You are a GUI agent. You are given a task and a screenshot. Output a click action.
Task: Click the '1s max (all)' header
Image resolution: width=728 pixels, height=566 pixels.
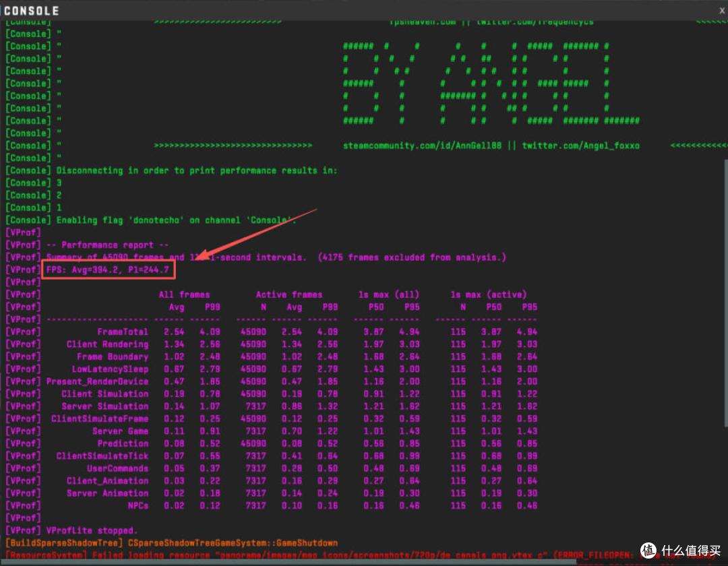(389, 294)
